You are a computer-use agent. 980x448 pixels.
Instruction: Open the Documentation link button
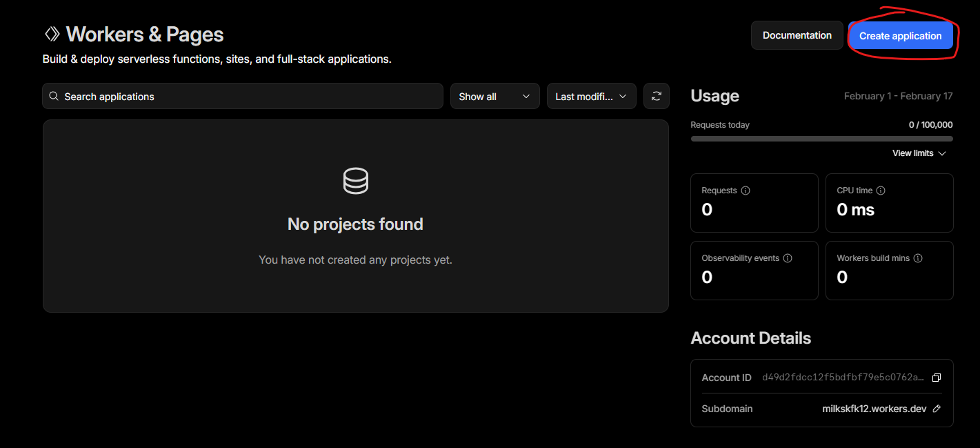(x=797, y=35)
